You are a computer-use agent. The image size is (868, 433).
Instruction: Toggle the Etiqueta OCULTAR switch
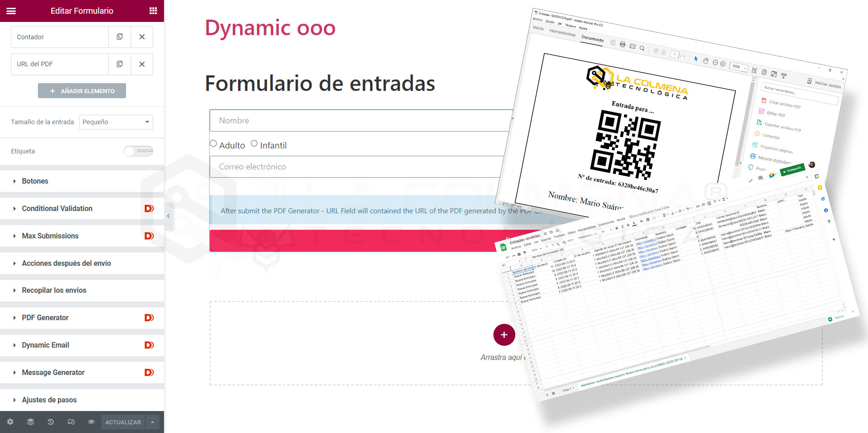pos(138,151)
